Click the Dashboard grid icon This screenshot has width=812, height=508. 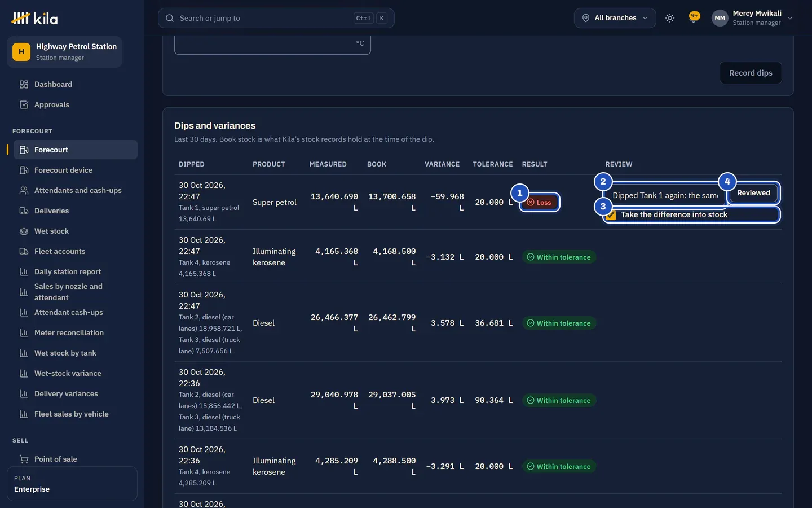point(24,85)
